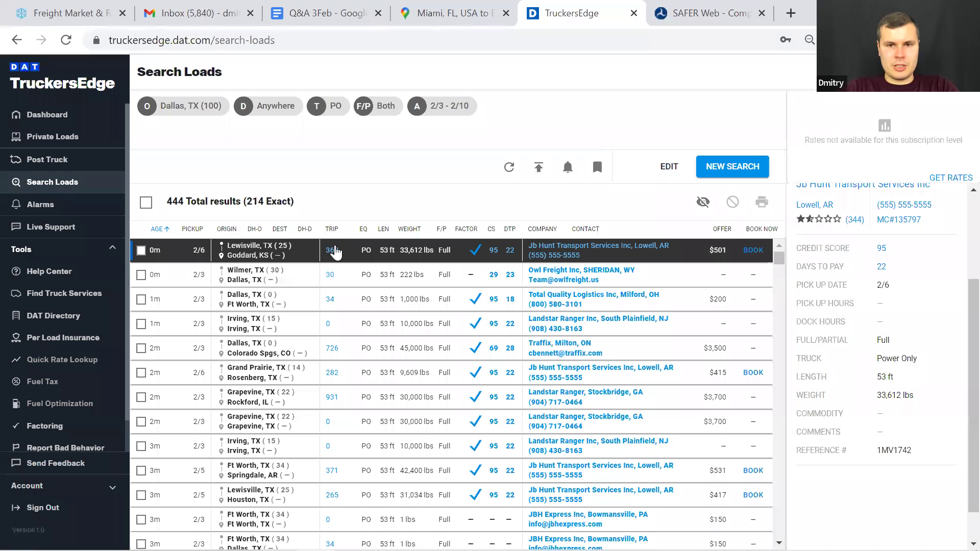
Task: Collapse the Tools section chevron
Action: 112,248
